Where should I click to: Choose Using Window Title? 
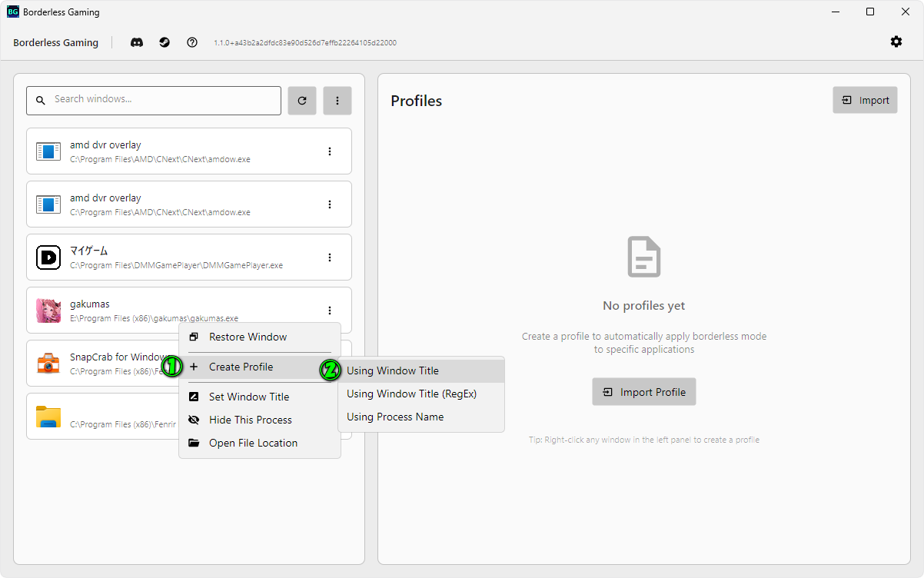[x=392, y=370]
